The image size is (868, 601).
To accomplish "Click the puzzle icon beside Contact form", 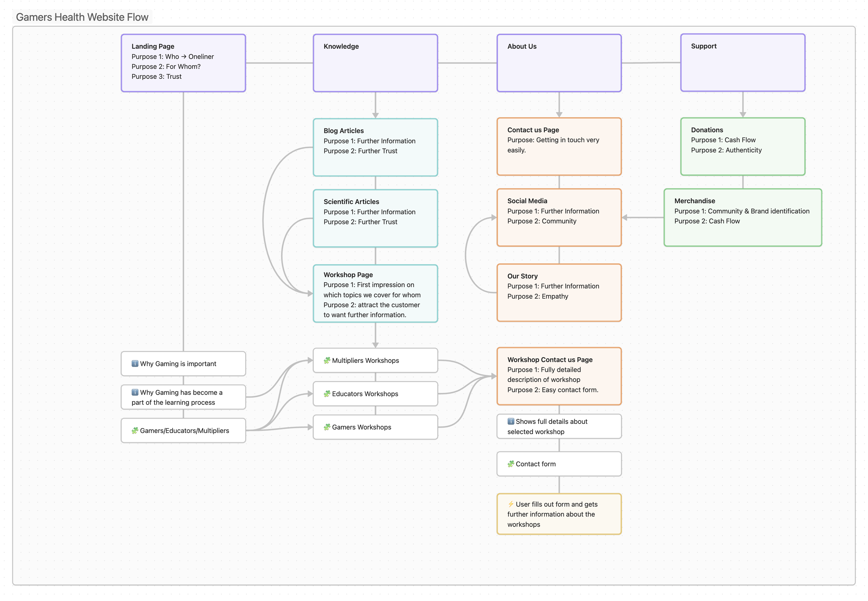I will click(511, 464).
